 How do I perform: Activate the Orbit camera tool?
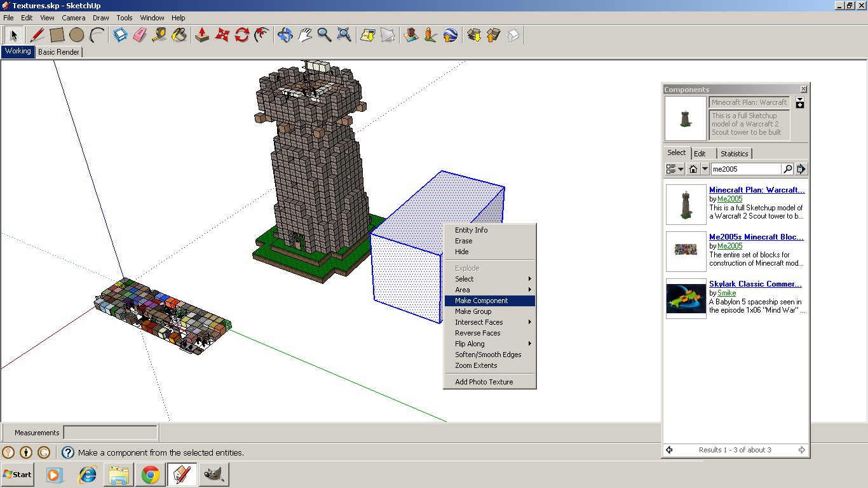285,35
